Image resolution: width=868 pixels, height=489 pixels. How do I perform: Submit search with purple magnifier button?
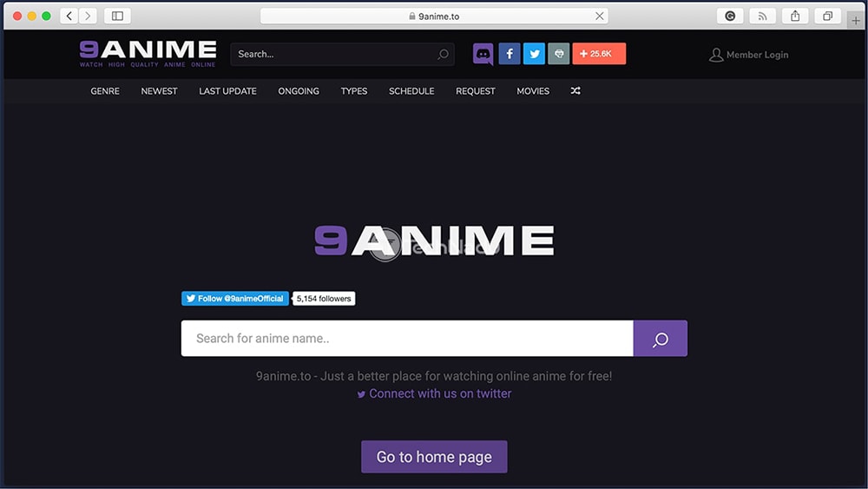(661, 339)
